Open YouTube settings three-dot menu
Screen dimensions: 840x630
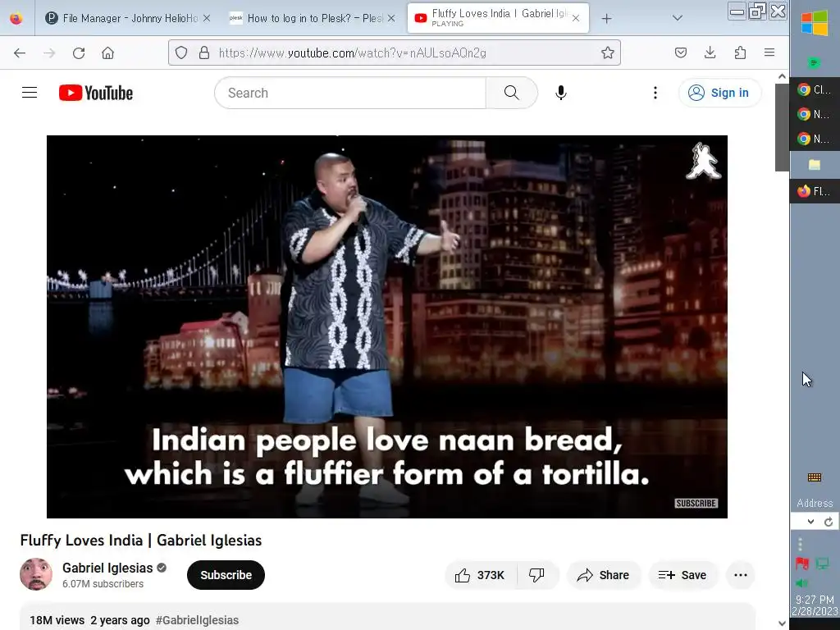pyautogui.click(x=655, y=93)
